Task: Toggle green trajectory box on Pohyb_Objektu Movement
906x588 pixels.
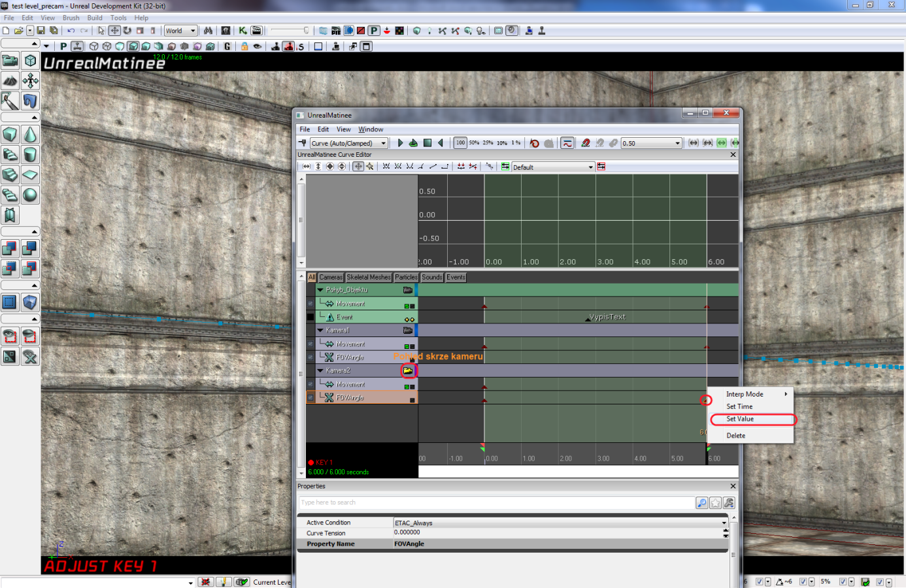Action: (x=407, y=306)
